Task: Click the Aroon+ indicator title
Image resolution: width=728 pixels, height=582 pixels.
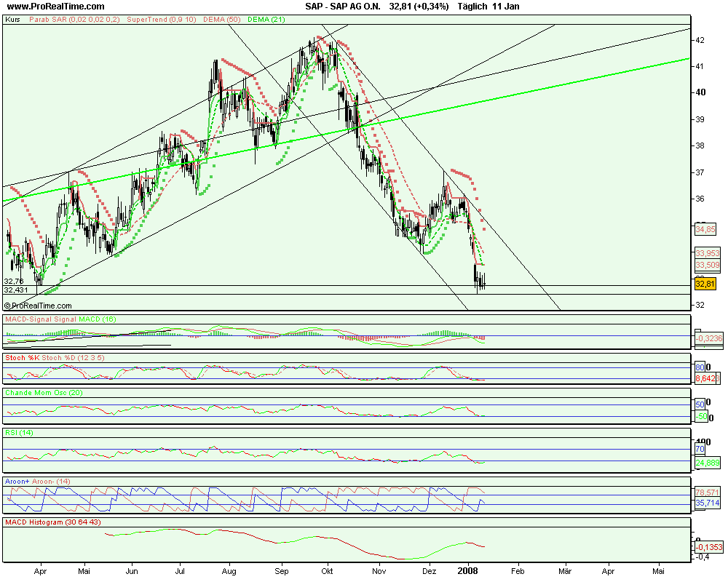Action: [18, 482]
